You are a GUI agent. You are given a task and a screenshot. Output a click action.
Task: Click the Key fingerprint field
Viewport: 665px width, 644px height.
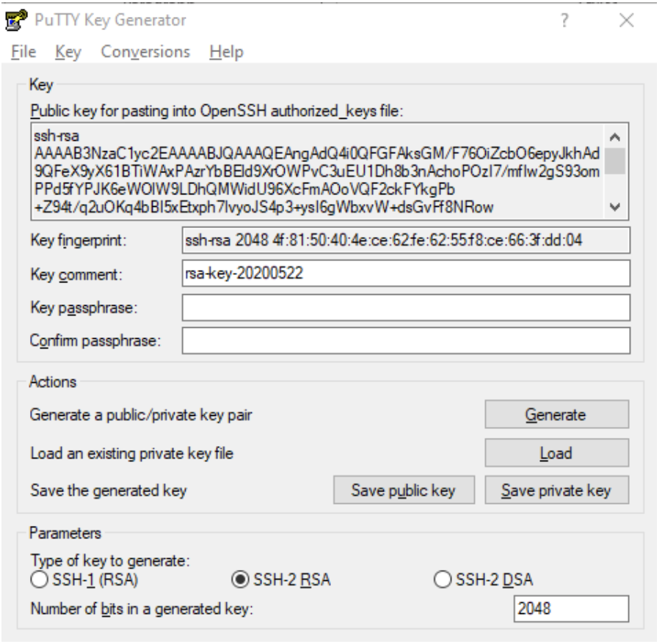pyautogui.click(x=406, y=241)
